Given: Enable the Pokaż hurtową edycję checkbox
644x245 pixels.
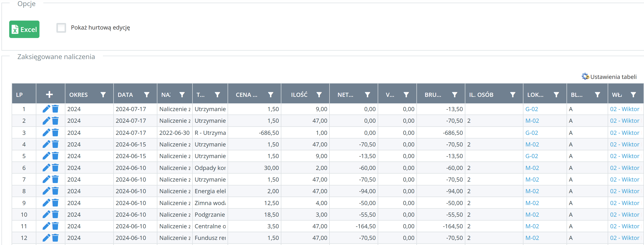Looking at the screenshot, I should click(x=61, y=28).
